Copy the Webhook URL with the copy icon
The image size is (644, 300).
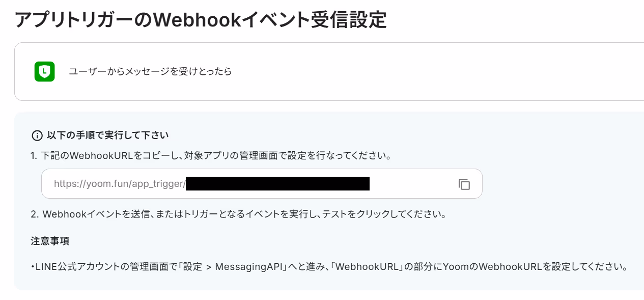pyautogui.click(x=464, y=184)
